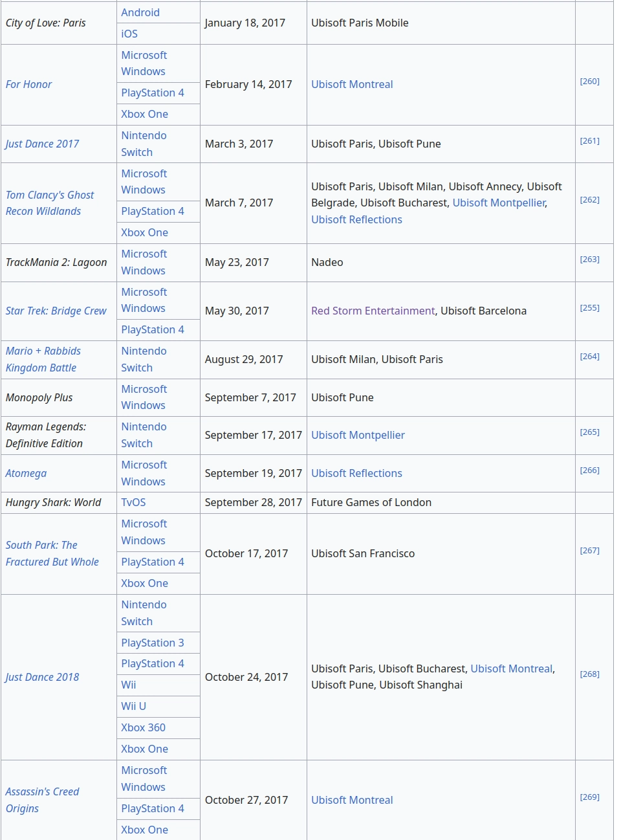The height and width of the screenshot is (840, 621).
Task: Open the Ubisoft Montpellier link in Wildlands row
Action: pyautogui.click(x=499, y=203)
